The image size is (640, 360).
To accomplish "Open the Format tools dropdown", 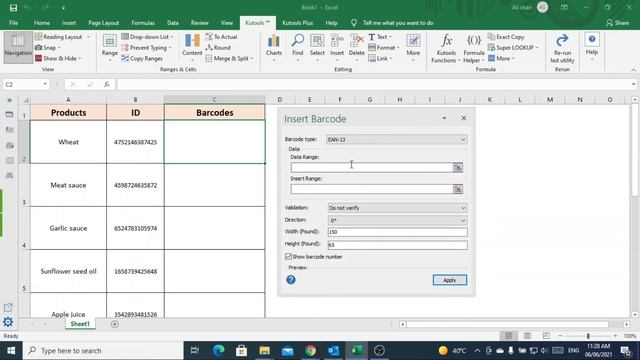I will click(384, 48).
